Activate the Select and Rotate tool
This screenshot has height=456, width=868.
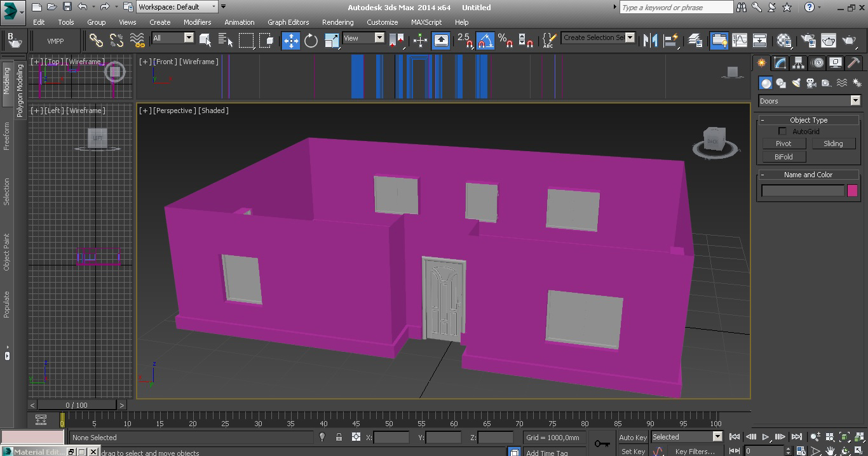pyautogui.click(x=311, y=41)
